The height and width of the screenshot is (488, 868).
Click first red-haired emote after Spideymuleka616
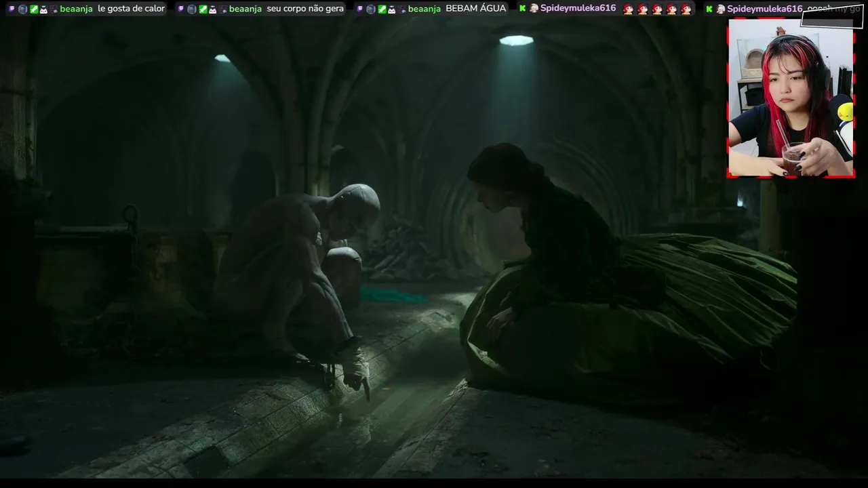[628, 9]
